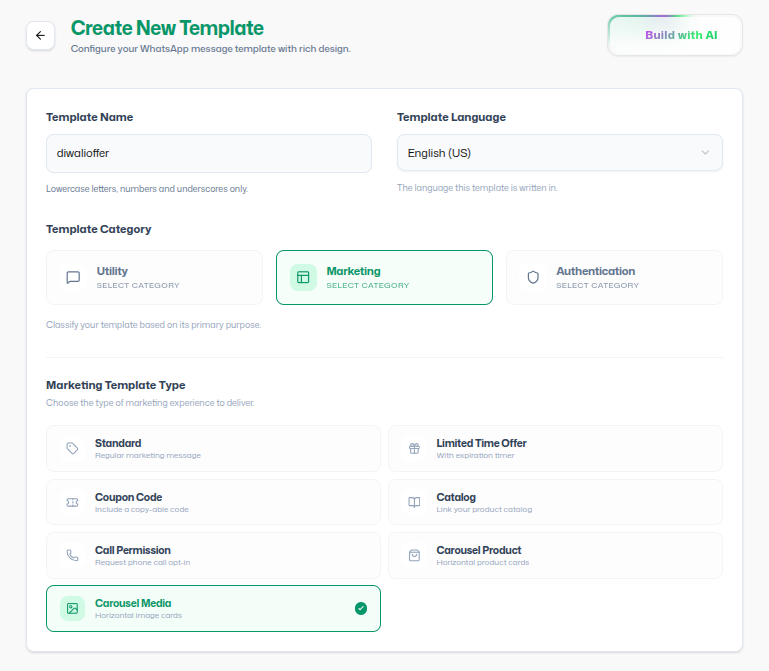Choose the Call Permission type
The height and width of the screenshot is (671, 769).
pyautogui.click(x=213, y=555)
